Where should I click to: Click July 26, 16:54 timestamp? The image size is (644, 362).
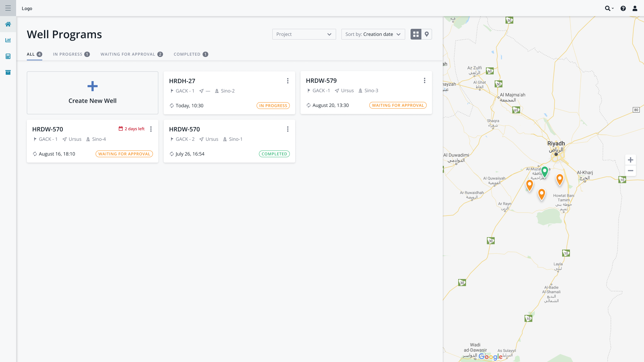tap(190, 154)
